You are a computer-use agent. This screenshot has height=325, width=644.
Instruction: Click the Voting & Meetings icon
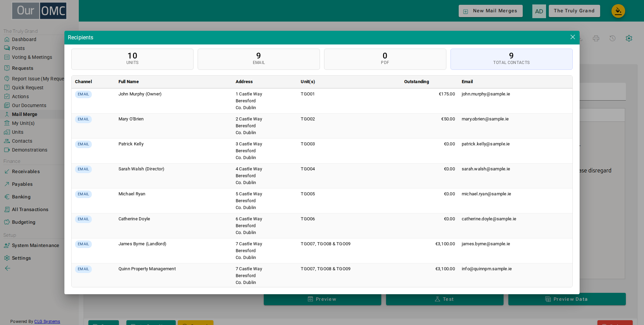pyautogui.click(x=7, y=57)
